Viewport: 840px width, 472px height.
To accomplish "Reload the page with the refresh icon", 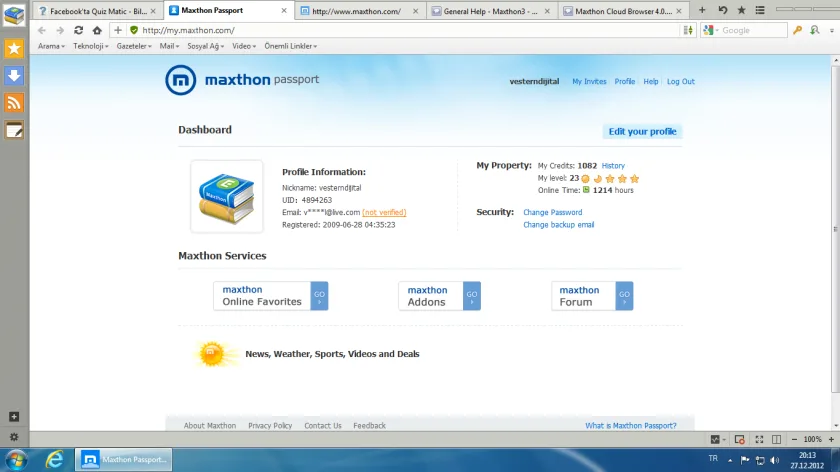I will [x=78, y=31].
